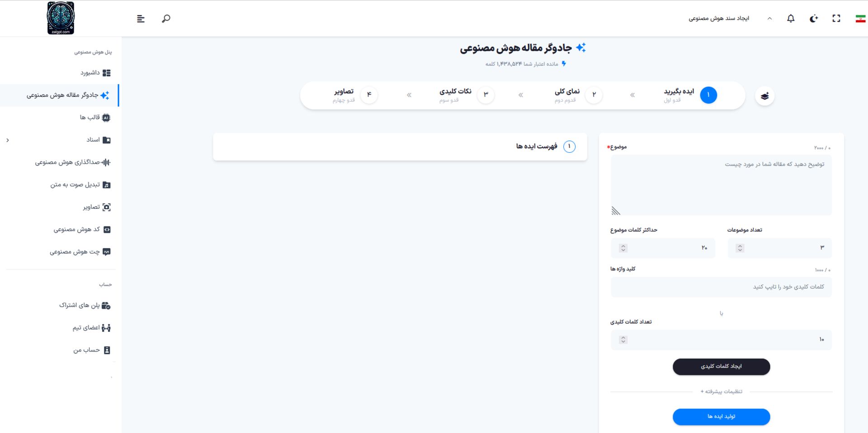Click the layers icon beside the step wizard
Viewport: 868px width, 433px height.
click(x=764, y=95)
